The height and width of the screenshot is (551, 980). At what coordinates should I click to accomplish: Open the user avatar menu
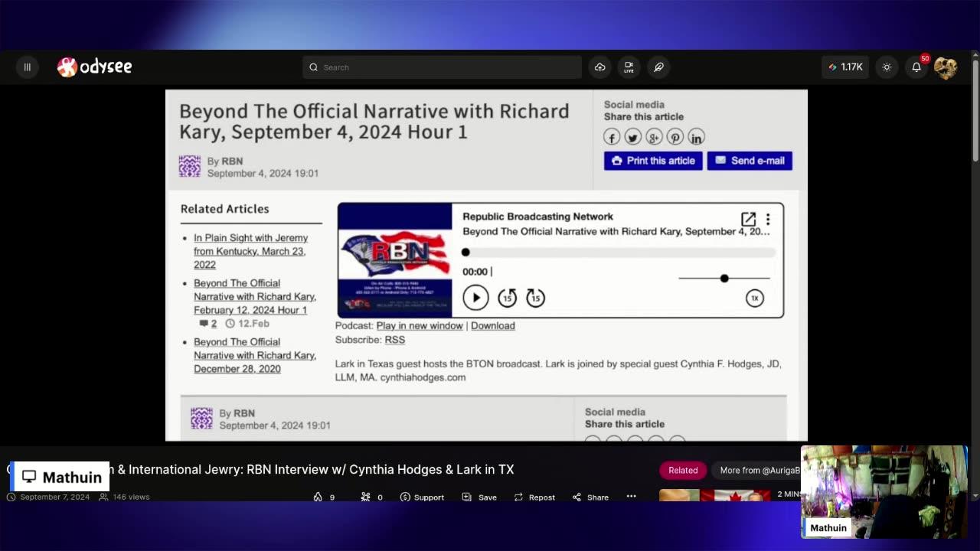pos(946,67)
